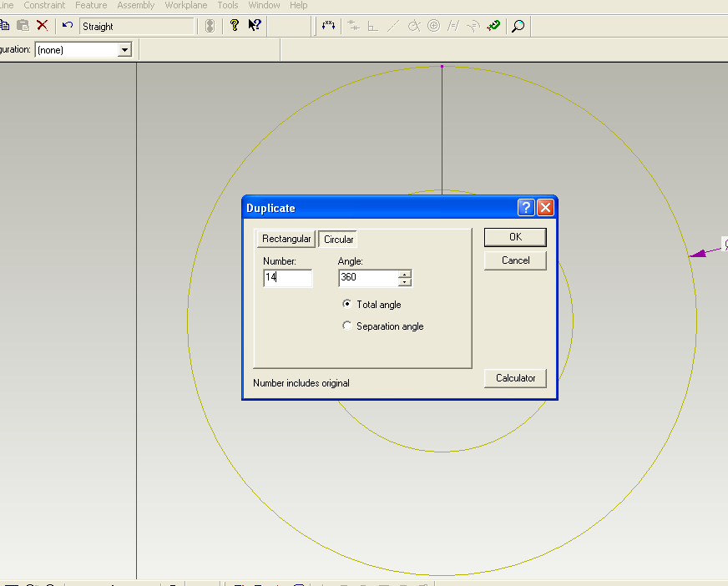Decrease Angle value with spinner down arrow
The width and height of the screenshot is (728, 586).
405,282
